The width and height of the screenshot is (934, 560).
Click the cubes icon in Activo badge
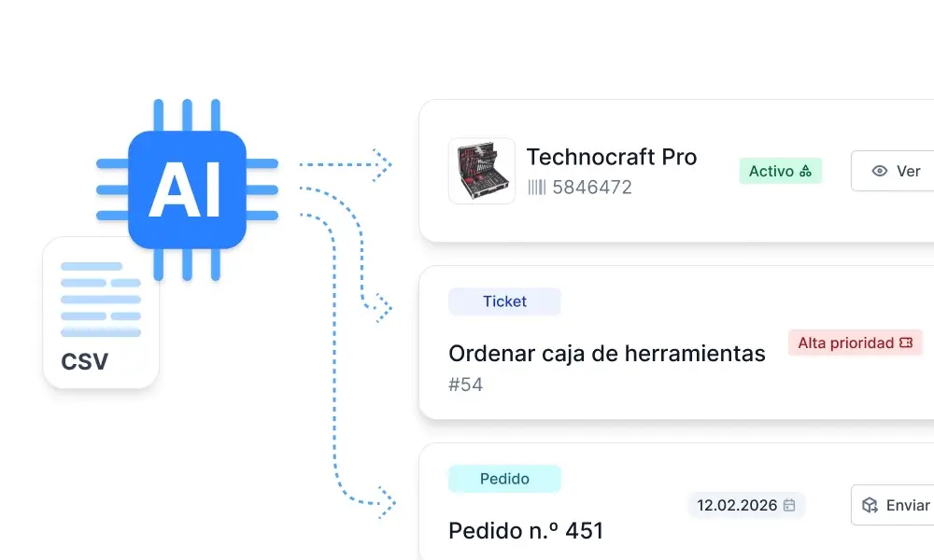coord(805,171)
